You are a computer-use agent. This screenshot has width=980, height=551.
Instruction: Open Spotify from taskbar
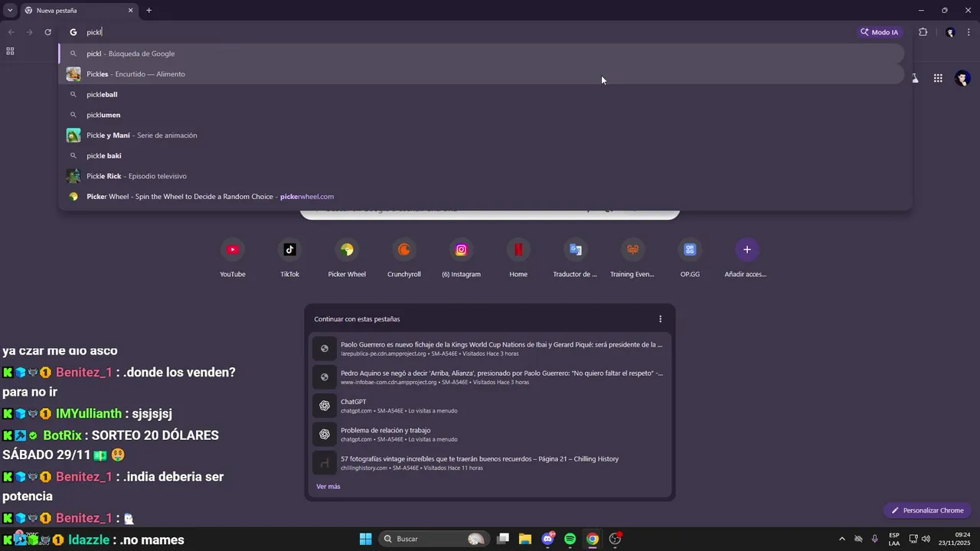[570, 539]
